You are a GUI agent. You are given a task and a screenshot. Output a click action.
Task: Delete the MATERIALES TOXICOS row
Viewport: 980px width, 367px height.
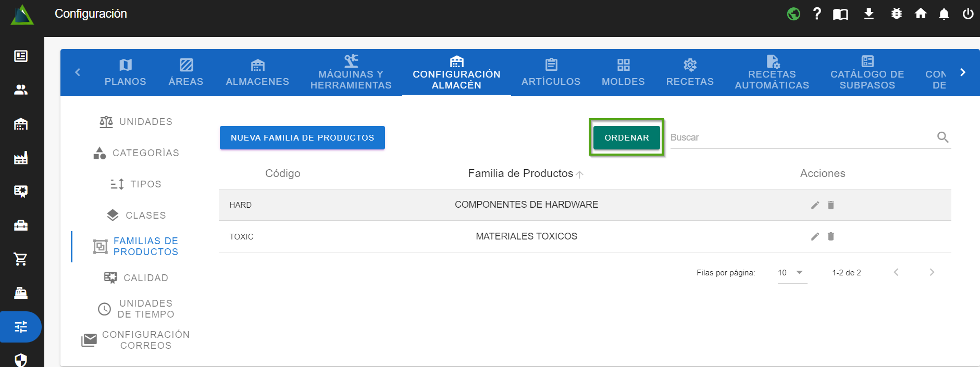(831, 236)
